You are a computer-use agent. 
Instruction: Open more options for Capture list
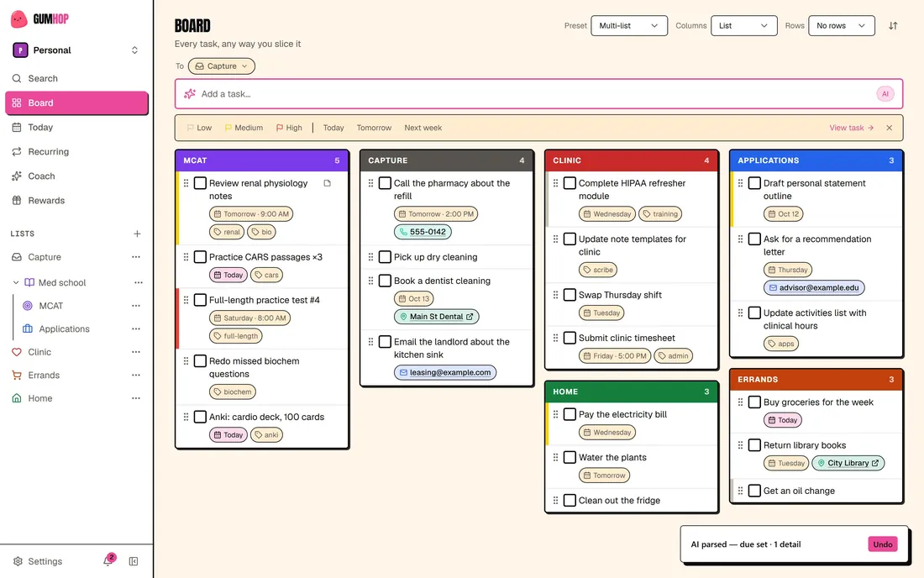(136, 257)
